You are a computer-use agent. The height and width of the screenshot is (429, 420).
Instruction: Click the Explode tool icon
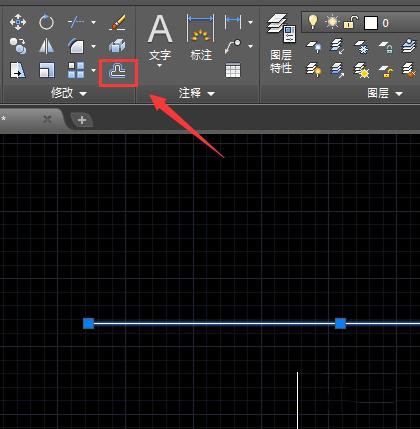pos(117,46)
